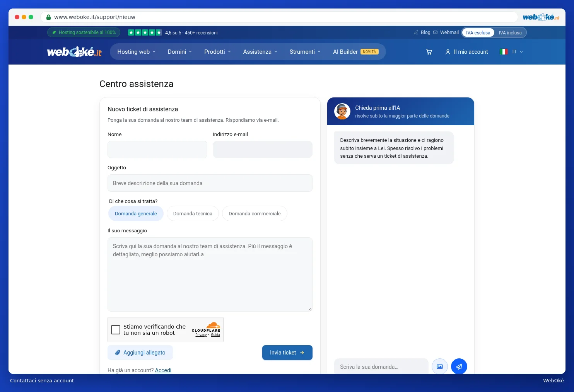The height and width of the screenshot is (392, 574).
Task: Click the image upload icon in chat
Action: [440, 366]
